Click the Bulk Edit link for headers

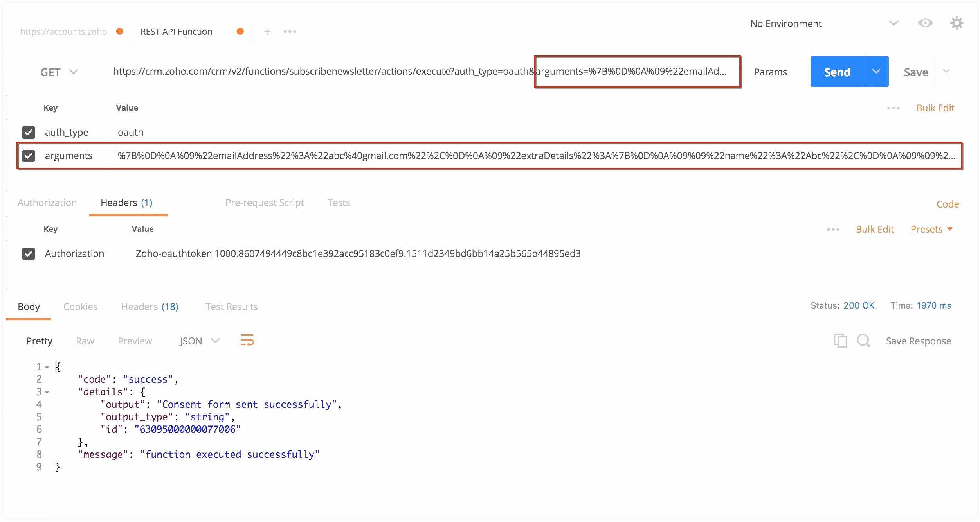(874, 229)
